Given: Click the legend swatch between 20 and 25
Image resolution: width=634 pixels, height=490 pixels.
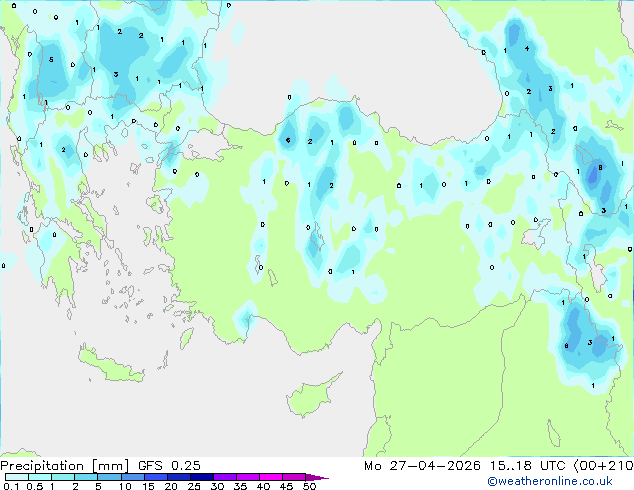Looking at the screenshot, I should 178,477.
